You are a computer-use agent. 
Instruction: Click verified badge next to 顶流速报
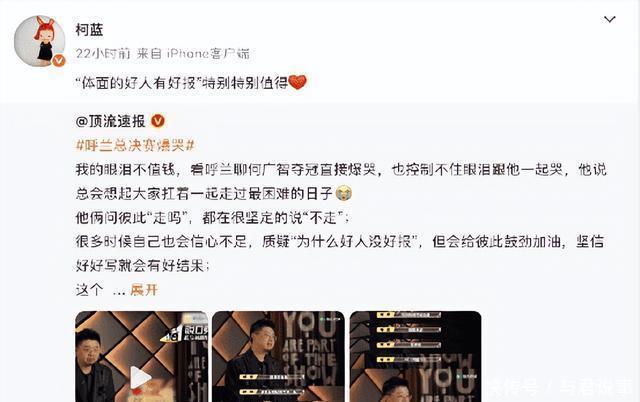(x=158, y=121)
